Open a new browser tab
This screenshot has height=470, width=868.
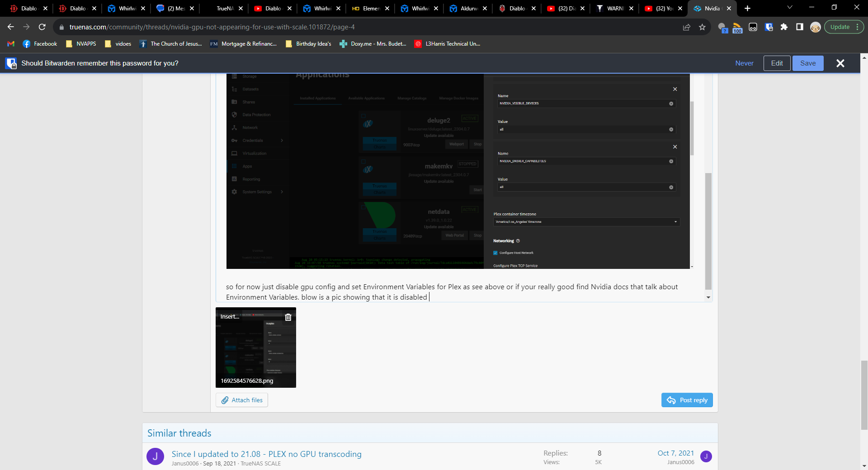tap(747, 8)
